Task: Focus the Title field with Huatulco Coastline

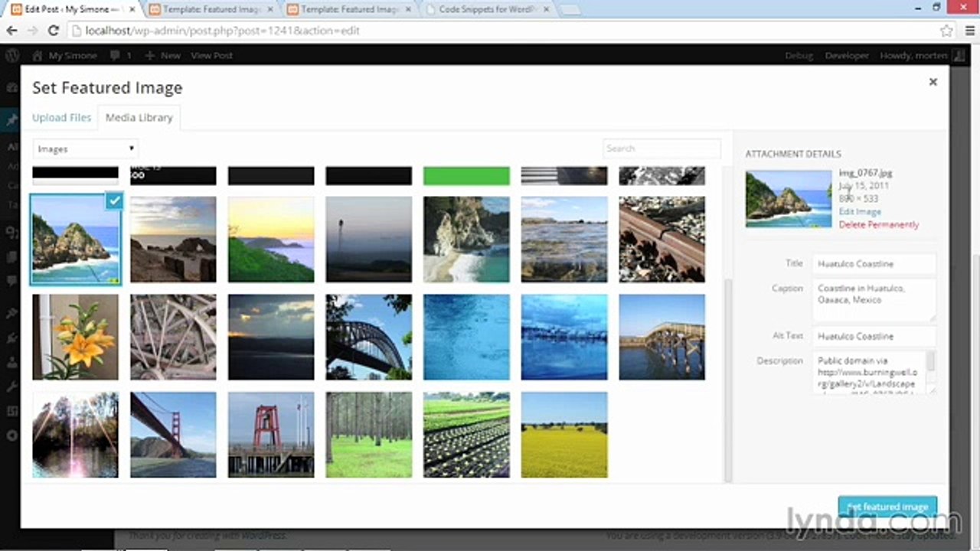Action: (874, 264)
